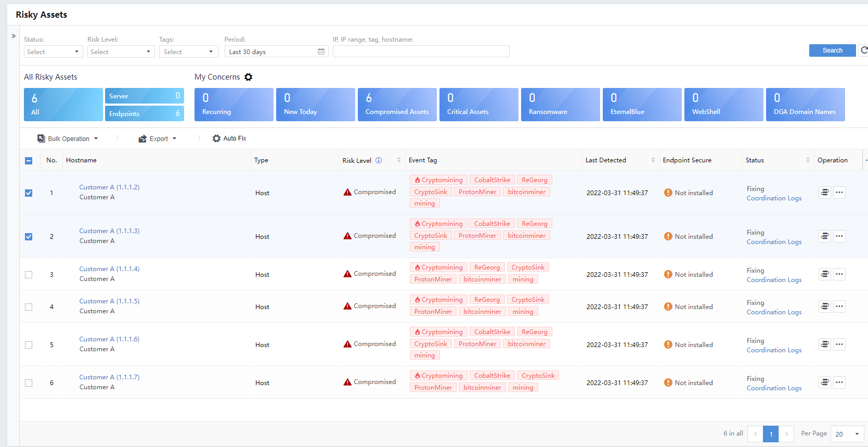This screenshot has width=868, height=447.
Task: Toggle the select-all header checkbox
Action: (29, 161)
